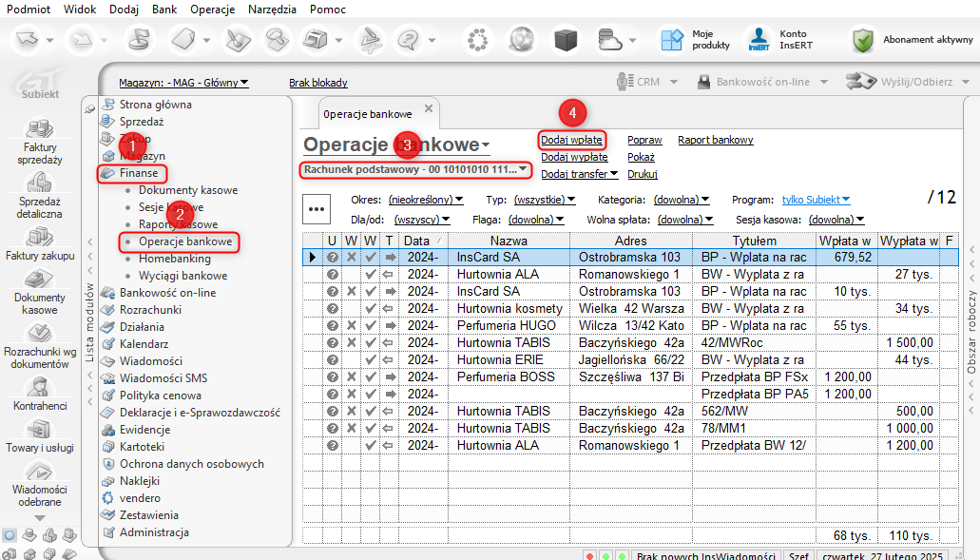
Task: Open the Wiadomości odebrane shortcut
Action: pos(40,484)
